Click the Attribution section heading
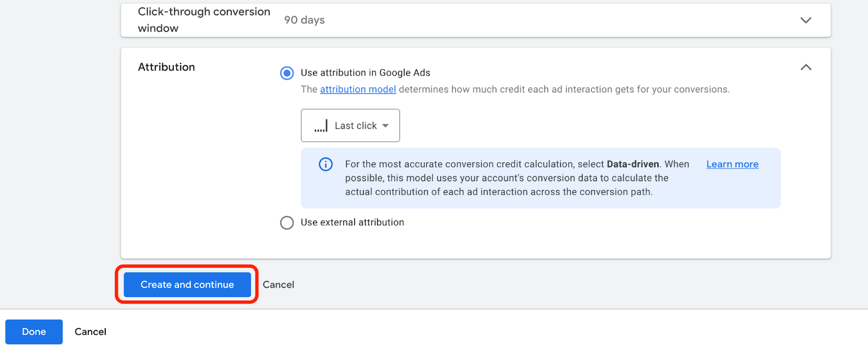 click(x=166, y=67)
